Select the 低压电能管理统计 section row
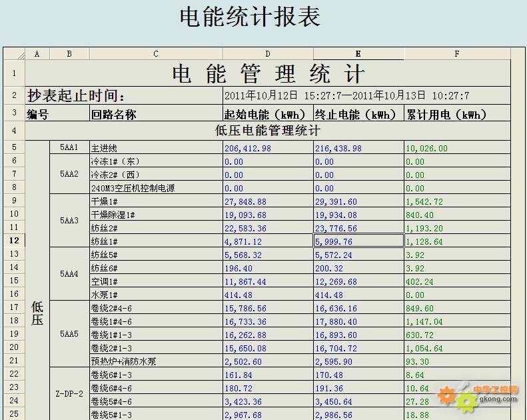The height and width of the screenshot is (420, 527). tap(268, 131)
